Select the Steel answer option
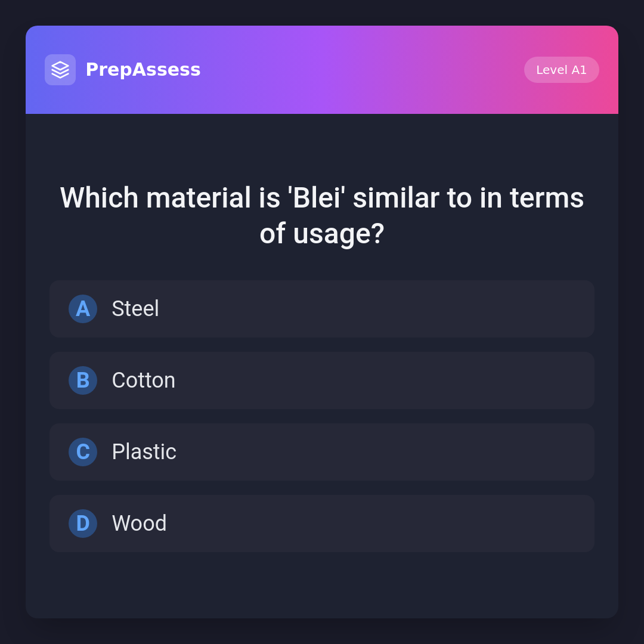This screenshot has width=644, height=644. pyautogui.click(x=322, y=309)
